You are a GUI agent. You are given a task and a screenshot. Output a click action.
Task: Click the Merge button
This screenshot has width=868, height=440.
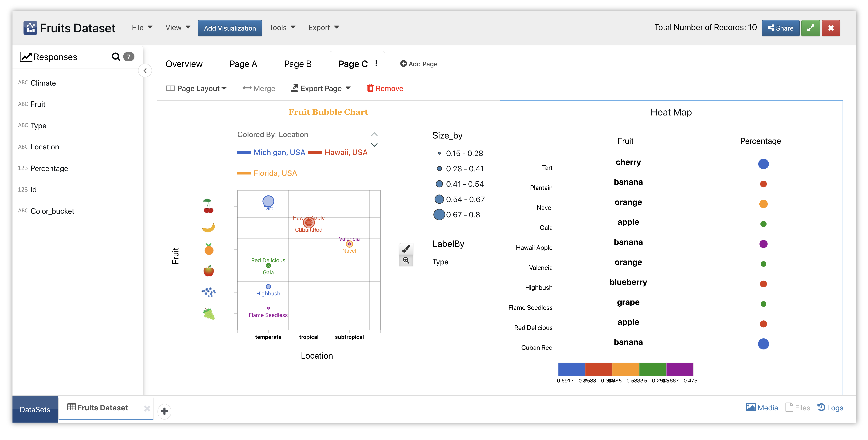259,89
